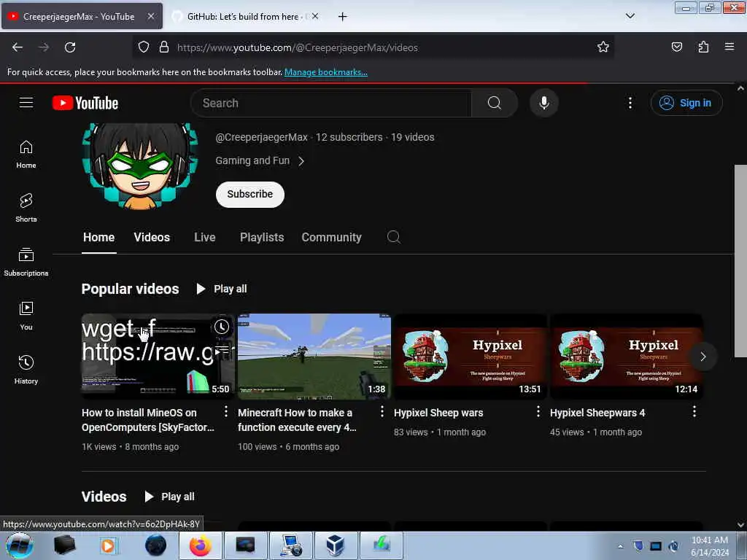The height and width of the screenshot is (560, 747).
Task: Open the YouTube hamburger guide menu
Action: pyautogui.click(x=26, y=102)
